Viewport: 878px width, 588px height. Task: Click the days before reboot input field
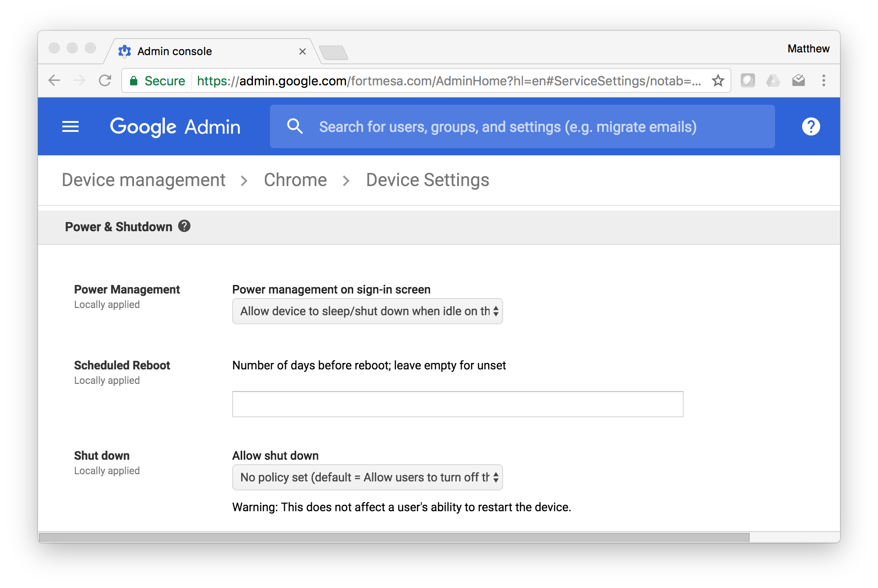pyautogui.click(x=458, y=404)
